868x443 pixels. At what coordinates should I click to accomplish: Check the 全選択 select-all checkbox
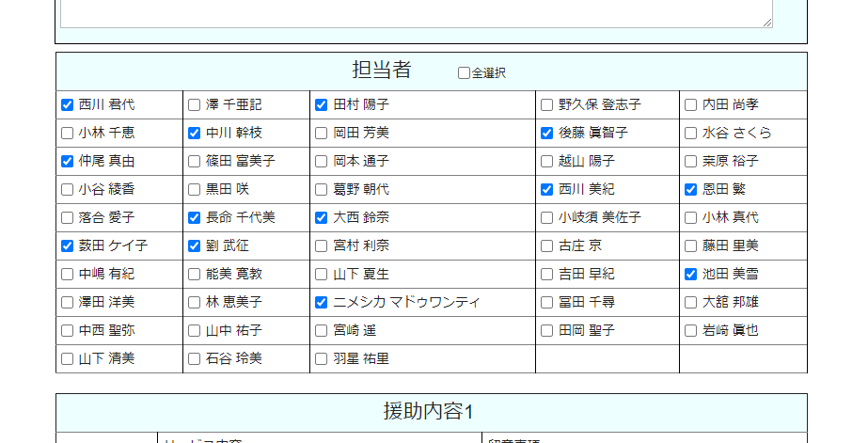(464, 73)
